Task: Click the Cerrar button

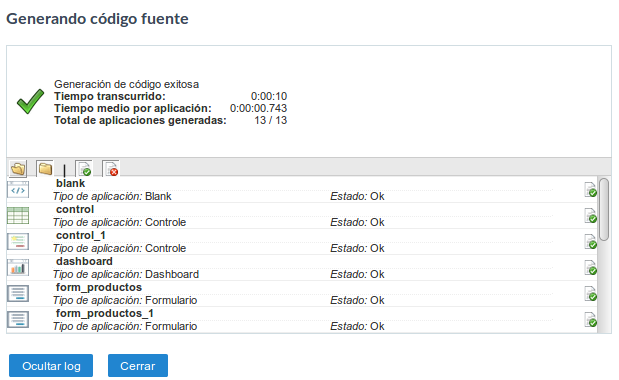Action: [138, 366]
